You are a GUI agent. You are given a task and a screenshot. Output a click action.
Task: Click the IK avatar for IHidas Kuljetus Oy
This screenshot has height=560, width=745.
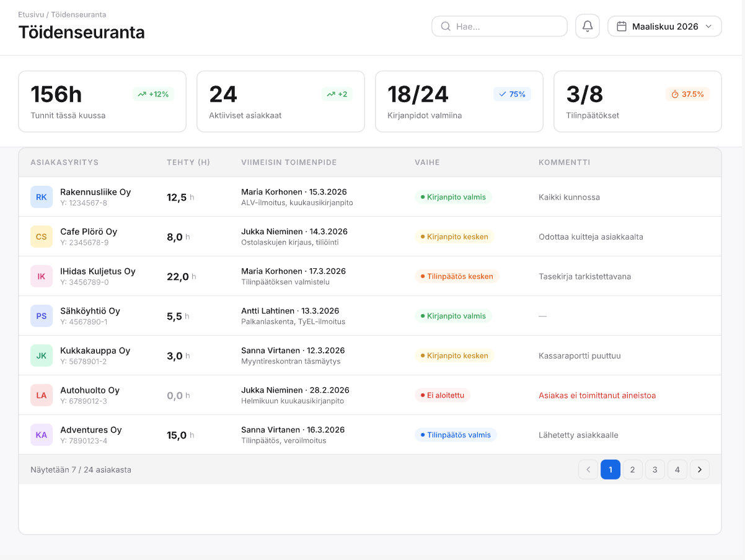click(x=42, y=276)
